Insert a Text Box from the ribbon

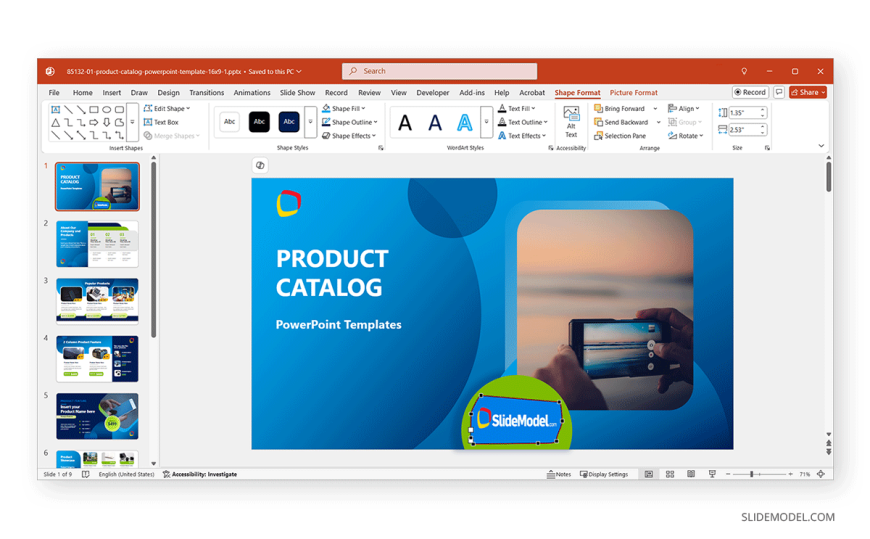pyautogui.click(x=161, y=122)
